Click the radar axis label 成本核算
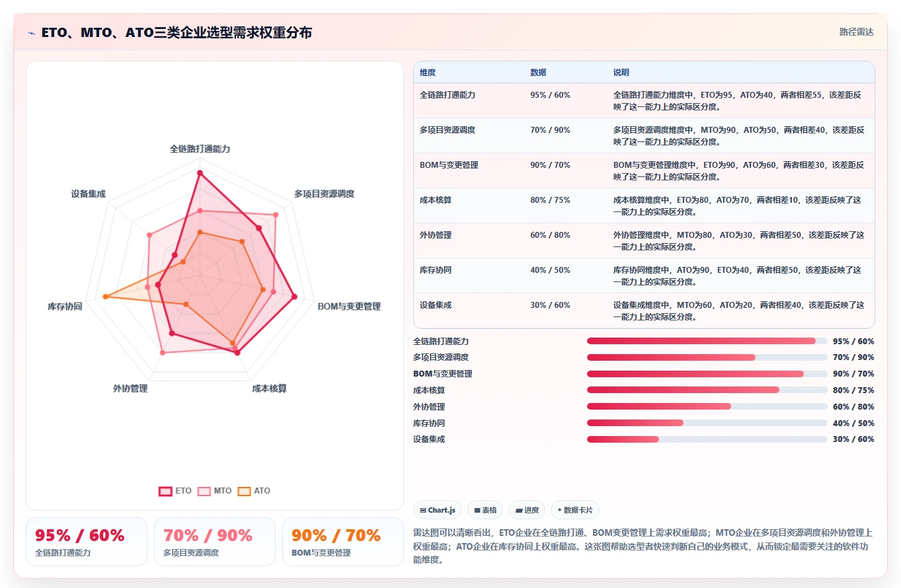Screen dimensions: 901x588 tap(269, 388)
